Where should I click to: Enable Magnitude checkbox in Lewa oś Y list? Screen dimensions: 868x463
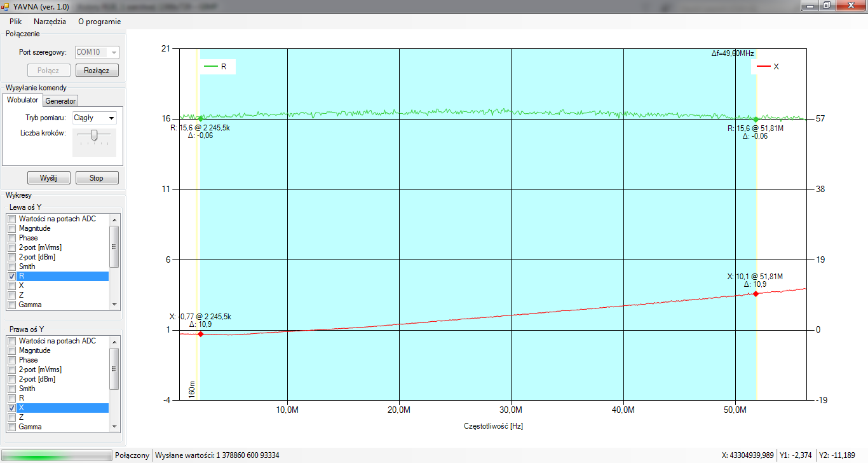coord(11,228)
